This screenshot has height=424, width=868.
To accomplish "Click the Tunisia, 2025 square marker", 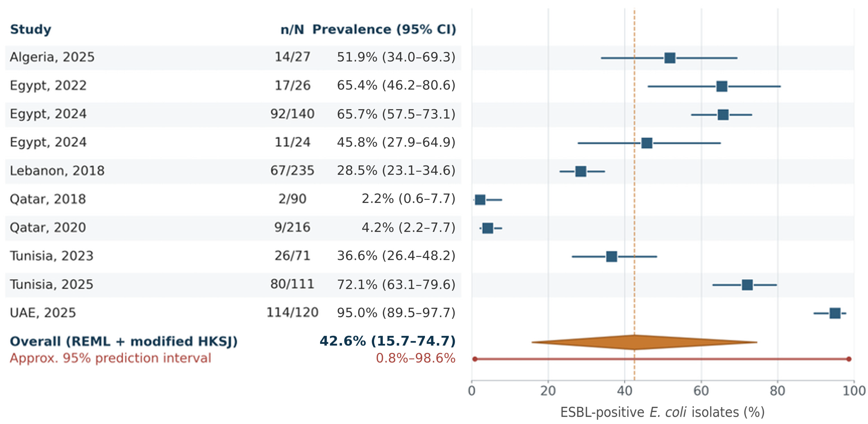I will 747,285.
